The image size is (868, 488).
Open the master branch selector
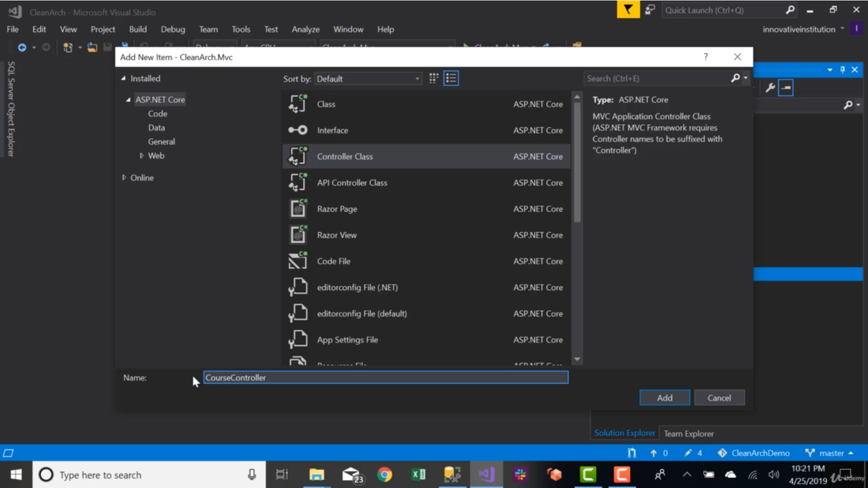click(x=829, y=453)
